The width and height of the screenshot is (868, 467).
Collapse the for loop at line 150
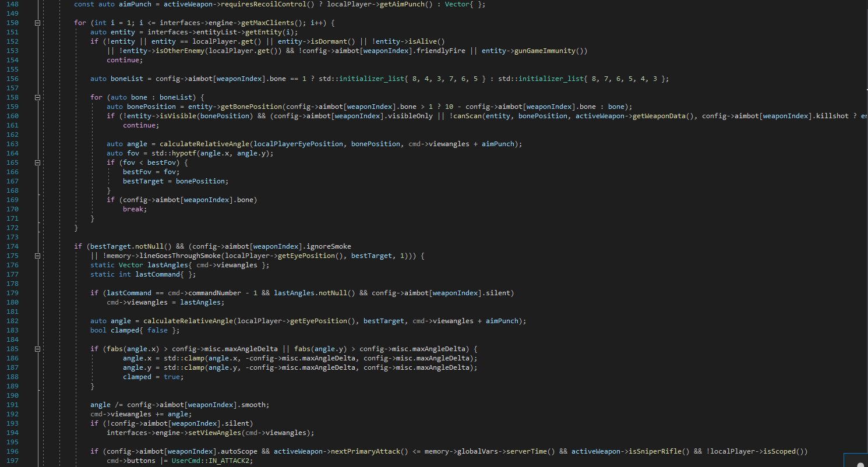point(37,23)
